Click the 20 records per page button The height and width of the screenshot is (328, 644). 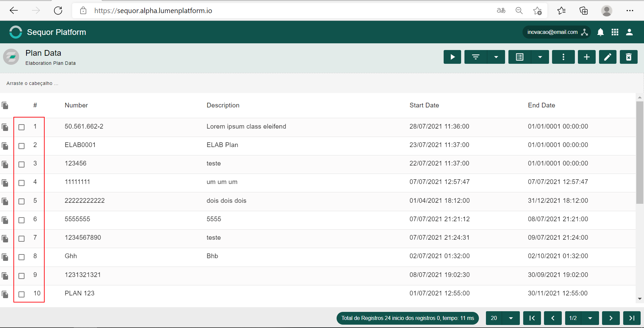(494, 318)
